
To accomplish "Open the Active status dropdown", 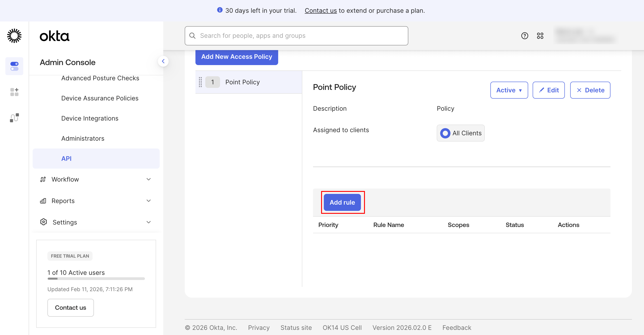I will pos(509,90).
